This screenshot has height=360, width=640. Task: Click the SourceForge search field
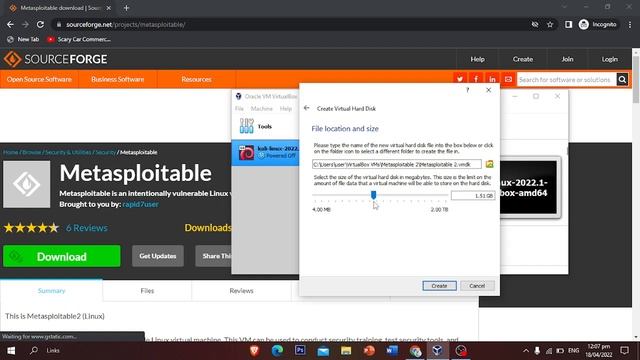567,80
